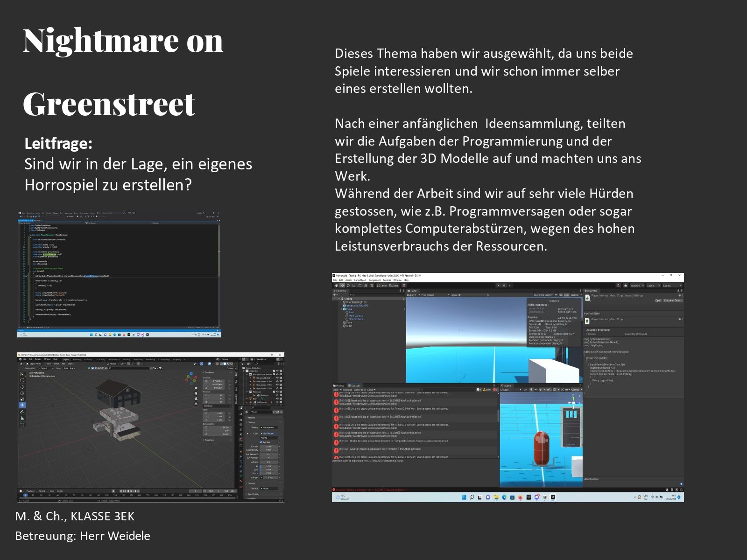The height and width of the screenshot is (560, 747).
Task: Click the Transform tool in Blender's toolbar
Action: click(x=22, y=405)
